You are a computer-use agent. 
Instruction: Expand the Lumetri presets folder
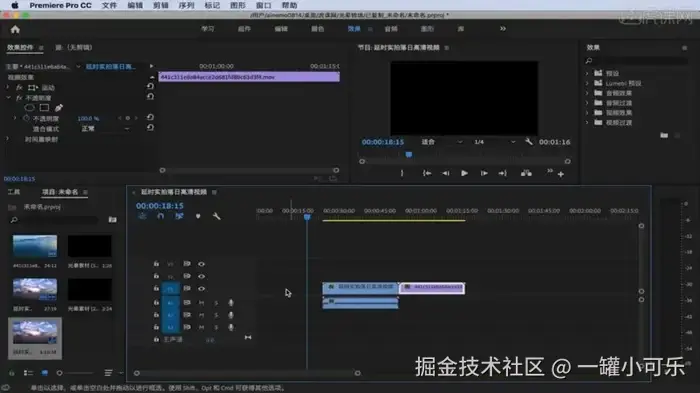click(x=588, y=83)
